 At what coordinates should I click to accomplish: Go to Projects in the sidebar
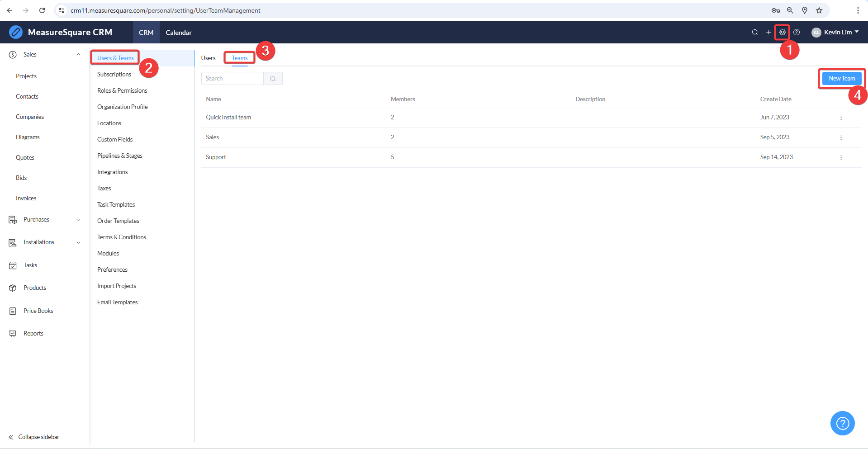pos(26,76)
